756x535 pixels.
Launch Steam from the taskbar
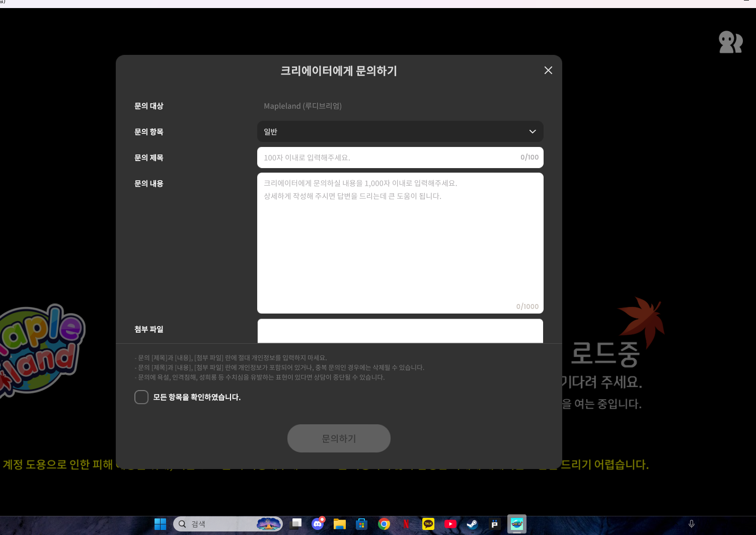click(x=472, y=524)
